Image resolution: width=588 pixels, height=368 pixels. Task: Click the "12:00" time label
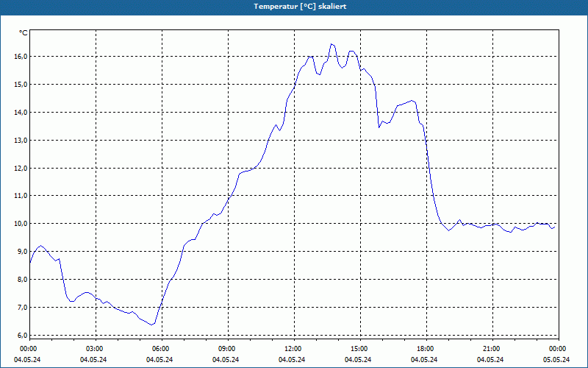[292, 349]
